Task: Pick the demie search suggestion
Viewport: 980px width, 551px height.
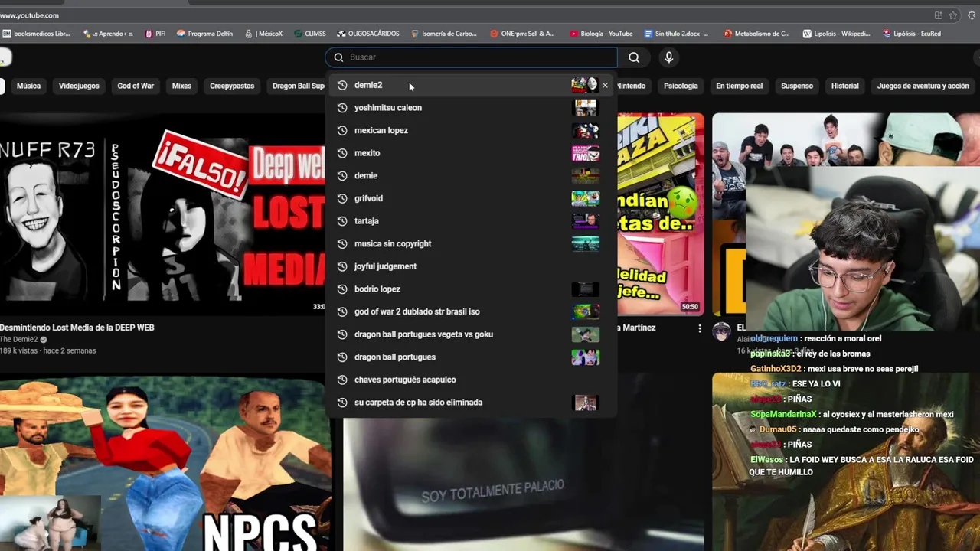Action: (471, 175)
